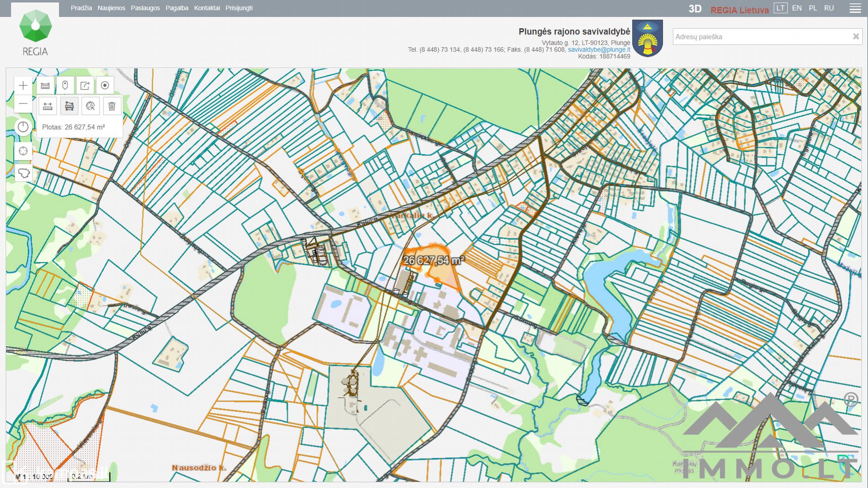Reset map rotation with compass button
The height and width of the screenshot is (488, 868).
pos(23,127)
